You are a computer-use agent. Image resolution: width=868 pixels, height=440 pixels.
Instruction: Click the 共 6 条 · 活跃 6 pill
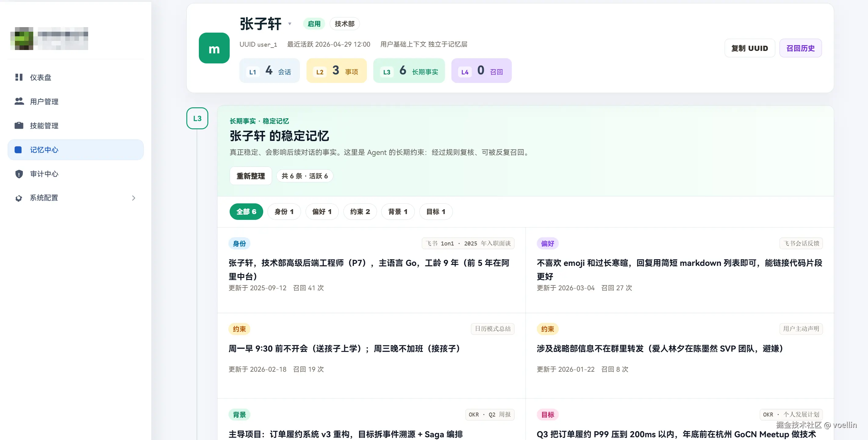pyautogui.click(x=305, y=176)
